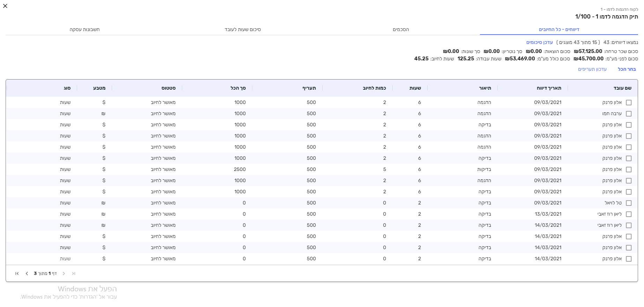644x307 pixels.
Task: Open the עדכון תעריפים link
Action: click(x=592, y=69)
